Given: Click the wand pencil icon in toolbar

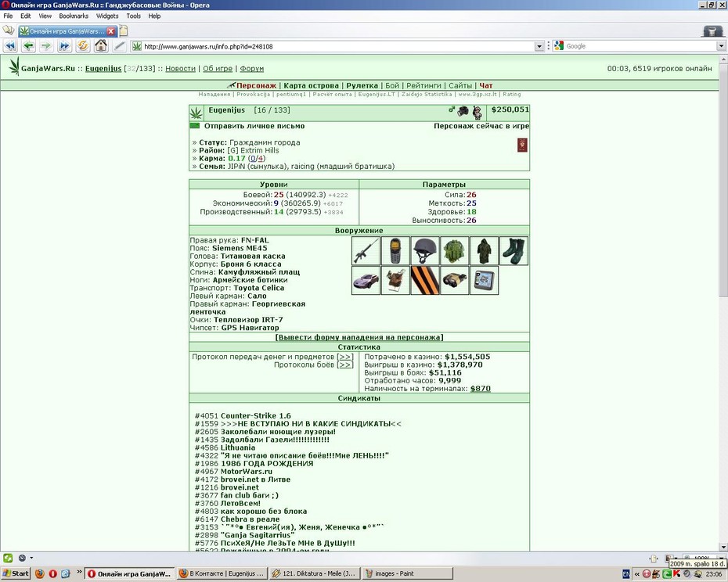Looking at the screenshot, I should click(119, 46).
